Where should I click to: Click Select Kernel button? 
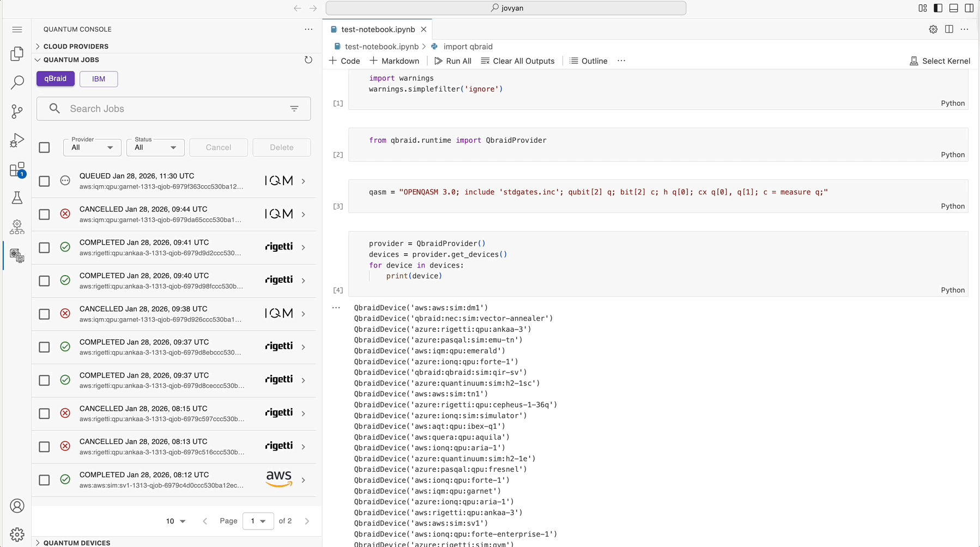940,61
